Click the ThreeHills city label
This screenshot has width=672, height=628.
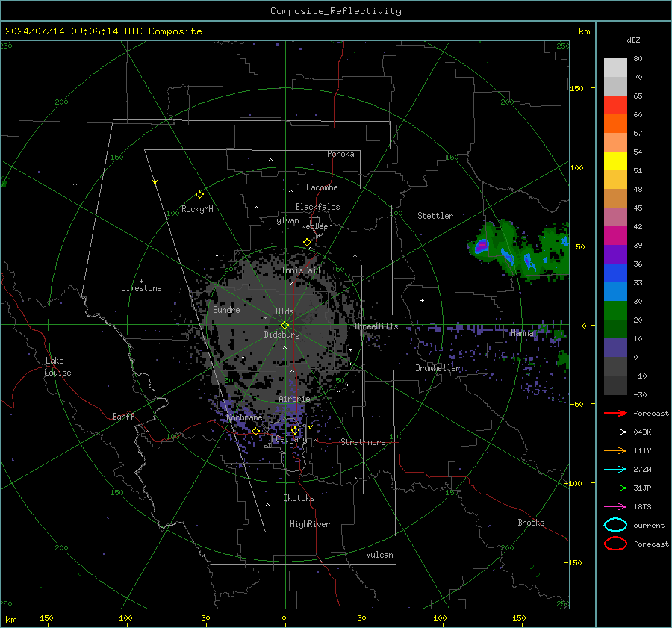pos(376,326)
